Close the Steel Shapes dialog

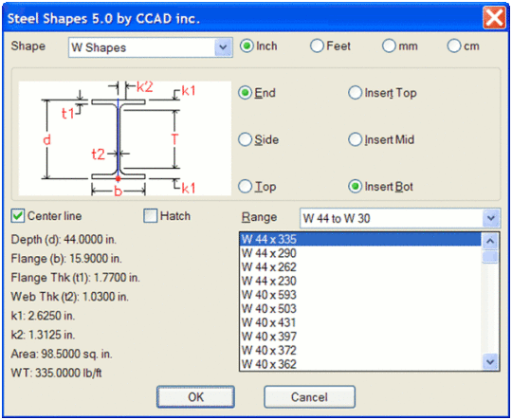494,18
